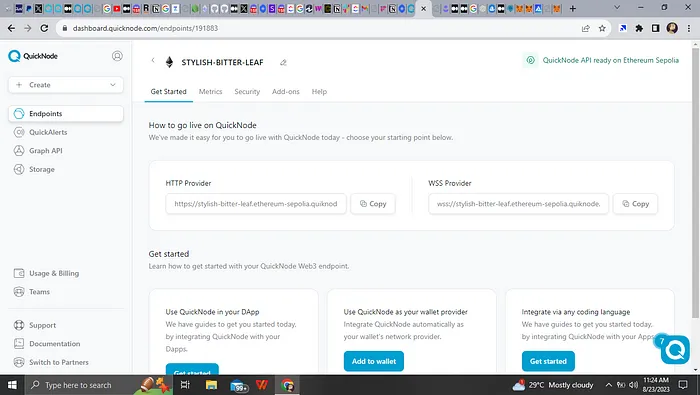700x395 pixels.
Task: Bookmark this page with star icon
Action: (x=602, y=28)
